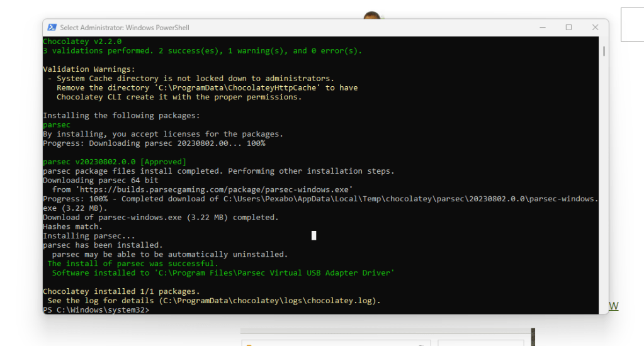Click the parsecgaming.com download URL
The height and width of the screenshot is (346, 644).
tap(214, 189)
